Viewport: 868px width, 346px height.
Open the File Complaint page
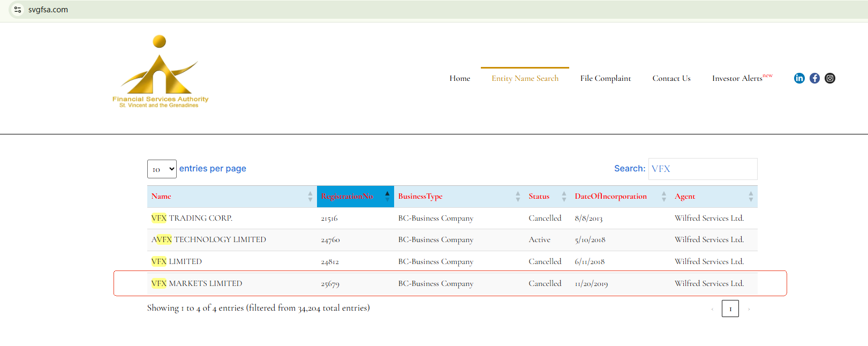tap(605, 78)
